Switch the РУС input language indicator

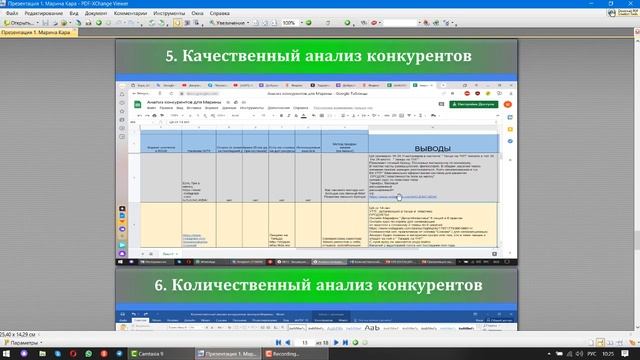click(591, 353)
